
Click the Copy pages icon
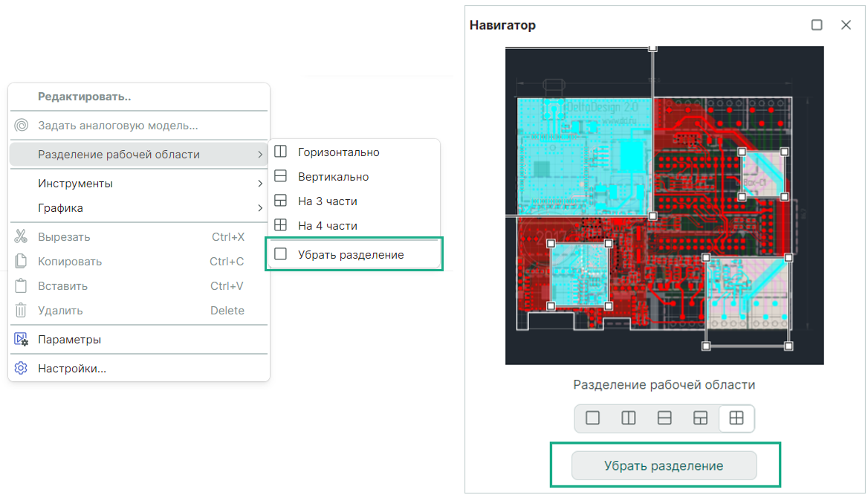(x=21, y=262)
